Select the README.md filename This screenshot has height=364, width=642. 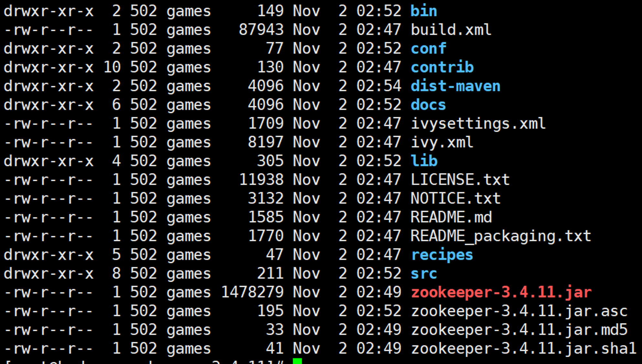451,217
